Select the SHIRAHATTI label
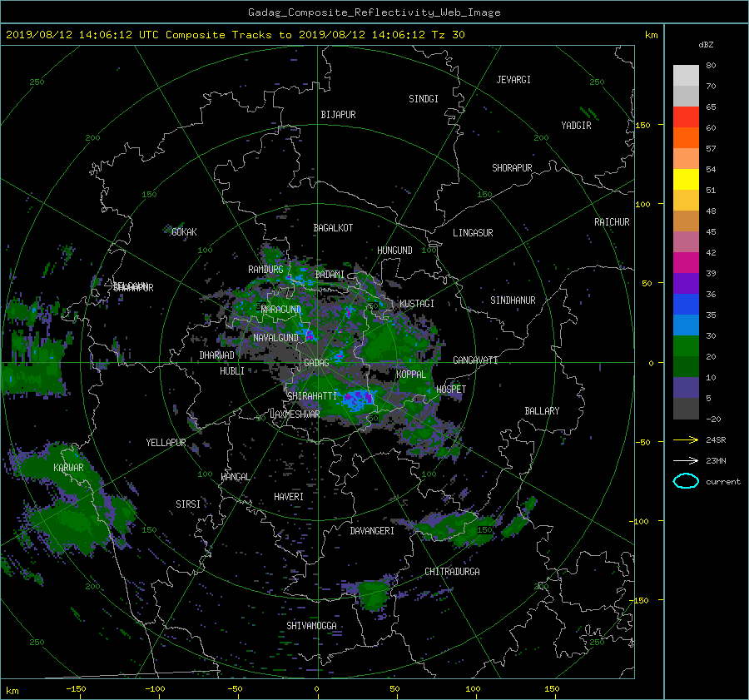This screenshot has width=749, height=700. (x=312, y=396)
